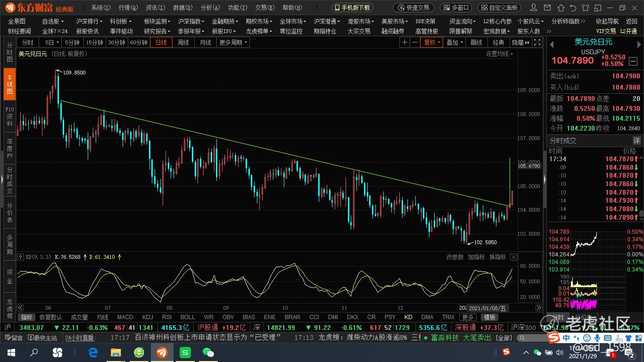Switch to the 月线 monthly chart tab
Image resolution: width=644 pixels, height=362 pixels.
point(205,42)
